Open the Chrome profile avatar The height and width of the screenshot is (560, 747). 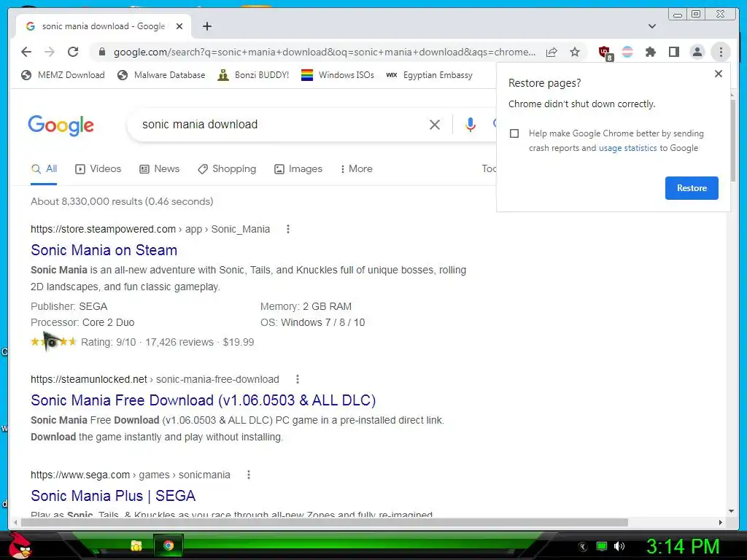pyautogui.click(x=697, y=52)
